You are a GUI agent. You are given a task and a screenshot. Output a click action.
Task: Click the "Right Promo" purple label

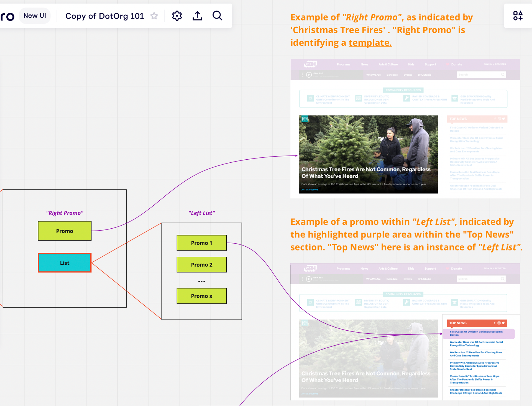(x=65, y=213)
